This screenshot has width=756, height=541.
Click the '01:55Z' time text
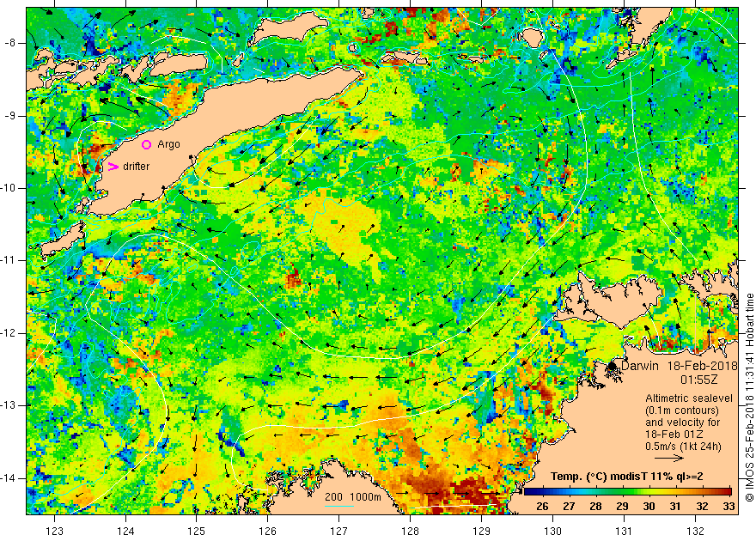[699, 380]
